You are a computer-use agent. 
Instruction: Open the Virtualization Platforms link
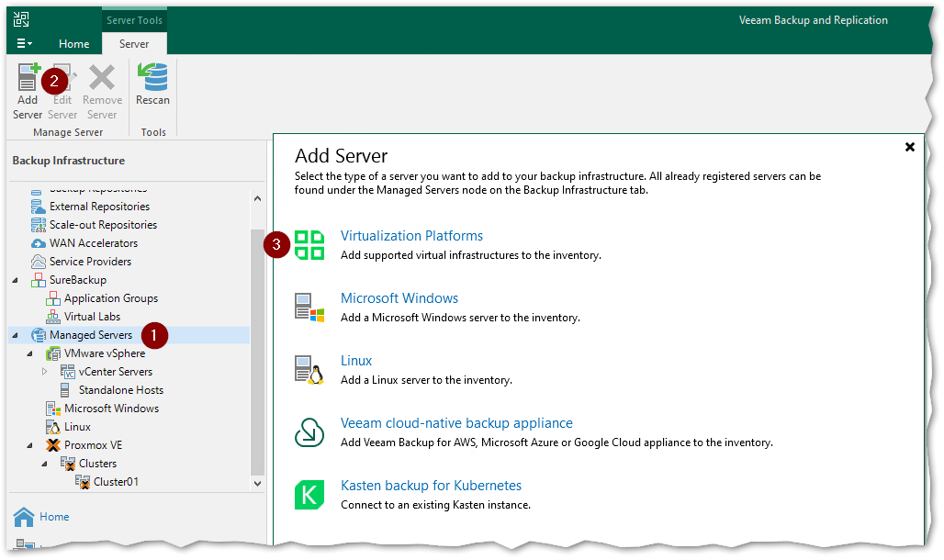[x=411, y=236]
